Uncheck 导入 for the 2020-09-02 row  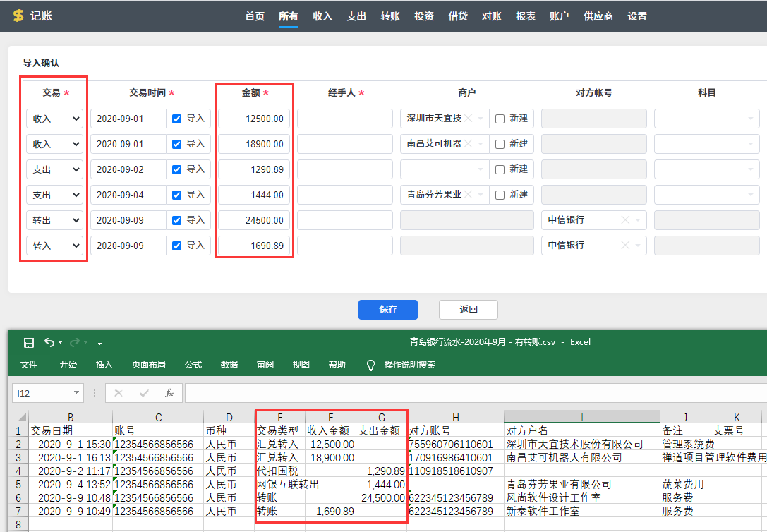tap(177, 169)
